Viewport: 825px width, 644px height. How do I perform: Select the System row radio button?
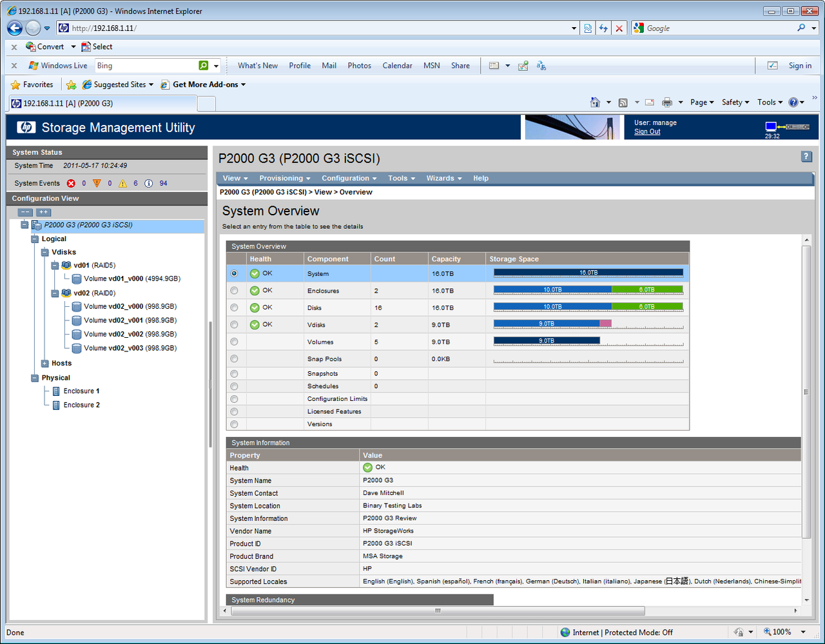(x=234, y=273)
